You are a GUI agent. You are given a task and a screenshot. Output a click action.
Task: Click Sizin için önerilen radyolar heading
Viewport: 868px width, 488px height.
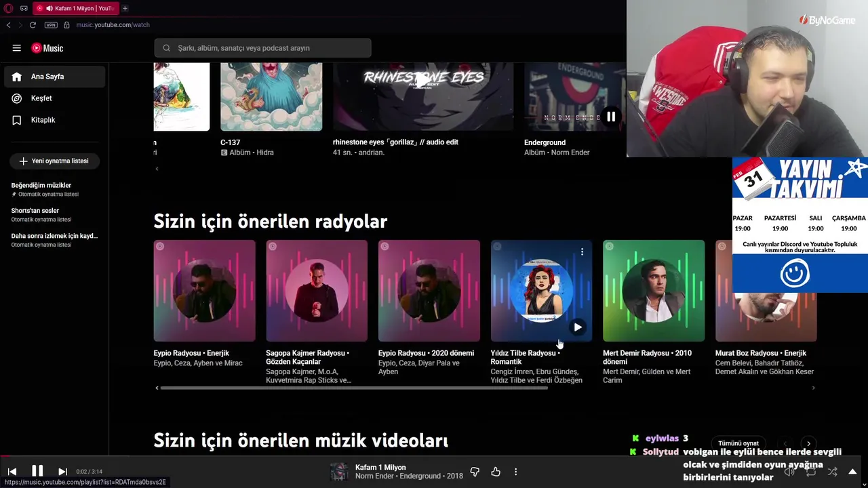(271, 222)
